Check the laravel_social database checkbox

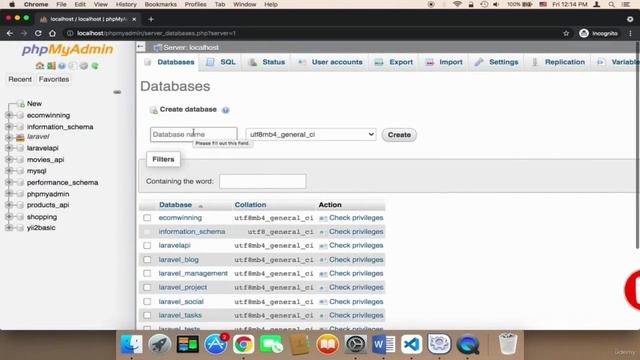tap(147, 302)
